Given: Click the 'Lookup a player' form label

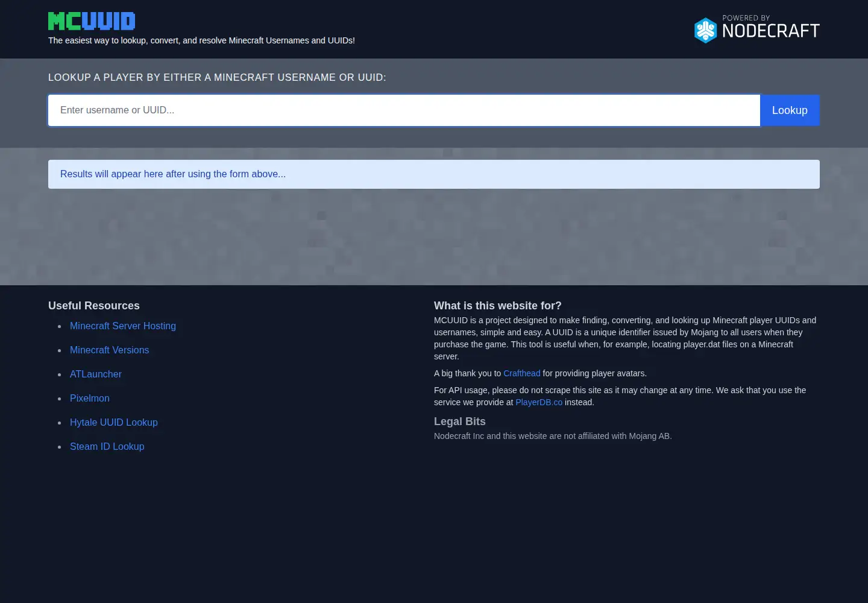Looking at the screenshot, I should click(217, 77).
